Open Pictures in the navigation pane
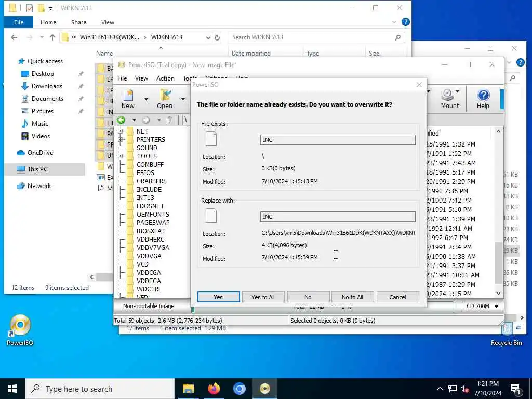Image resolution: width=532 pixels, height=399 pixels. (42, 111)
